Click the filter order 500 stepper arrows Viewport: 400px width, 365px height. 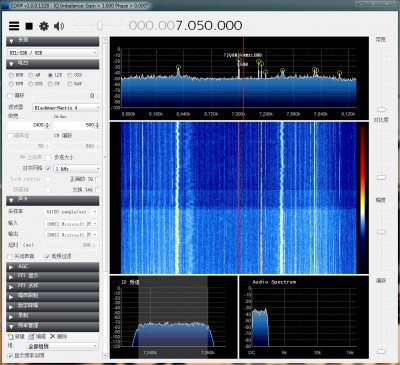click(97, 125)
